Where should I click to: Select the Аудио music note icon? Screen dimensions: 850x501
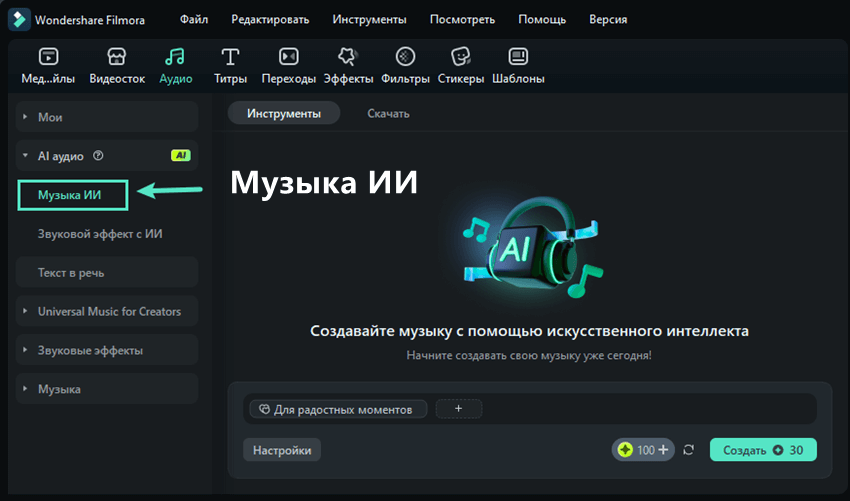175,56
